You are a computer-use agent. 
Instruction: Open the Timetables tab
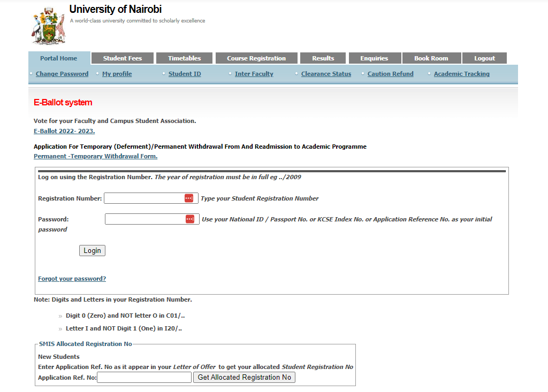coord(184,58)
